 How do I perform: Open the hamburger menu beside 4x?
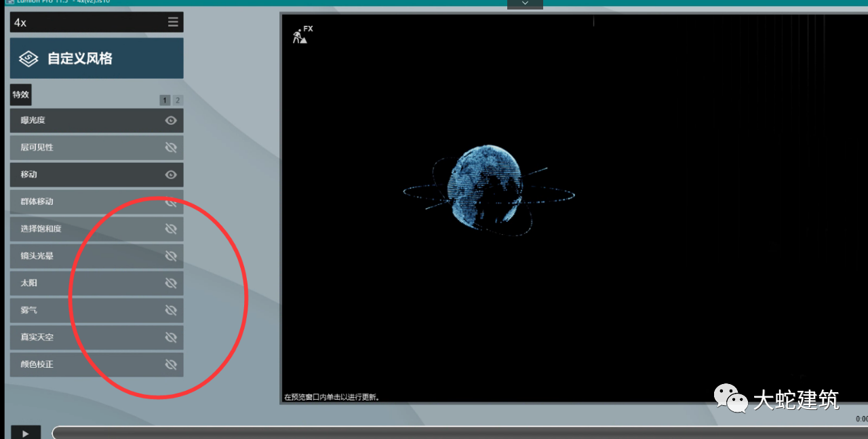tap(174, 22)
